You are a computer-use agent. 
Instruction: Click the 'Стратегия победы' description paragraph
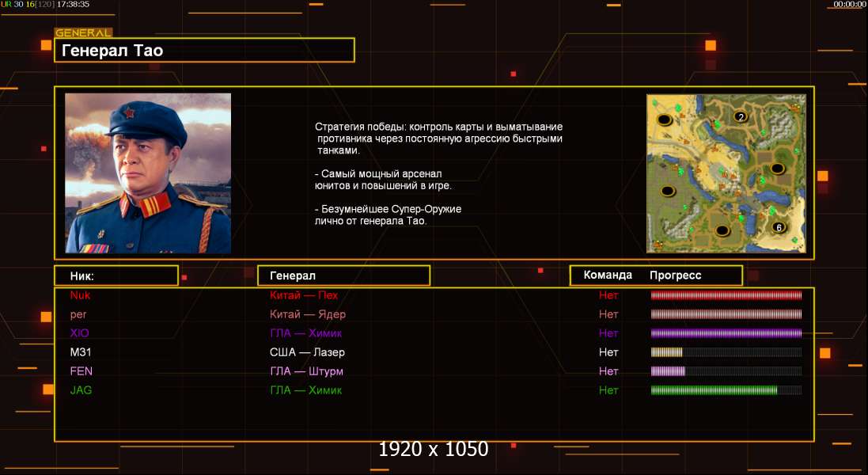click(439, 139)
